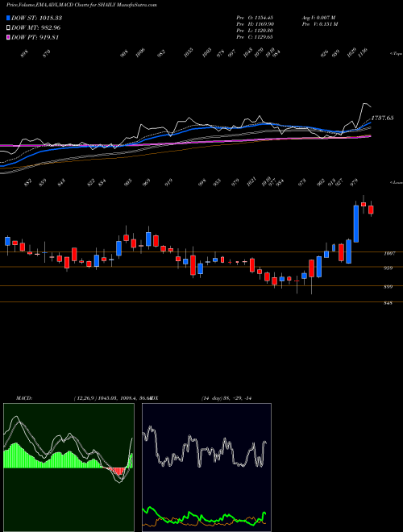Click the 'Pre H: 1169.90' high value
Viewport: 403px width, 532px height.
tap(255, 23)
